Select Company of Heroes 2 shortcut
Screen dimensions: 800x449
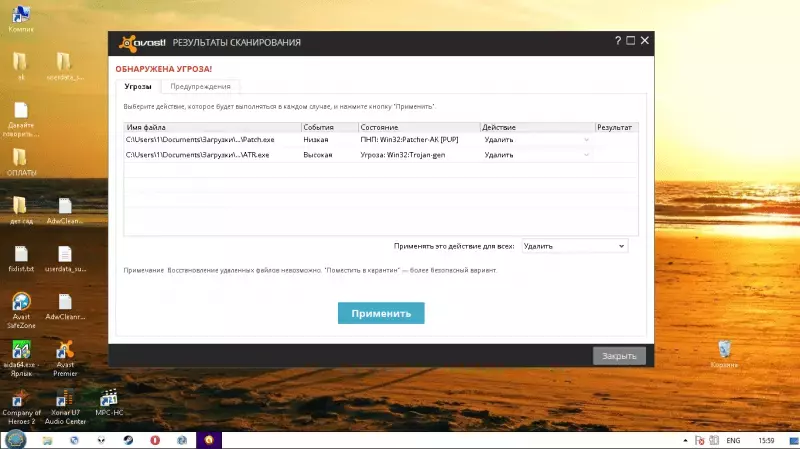[21, 408]
